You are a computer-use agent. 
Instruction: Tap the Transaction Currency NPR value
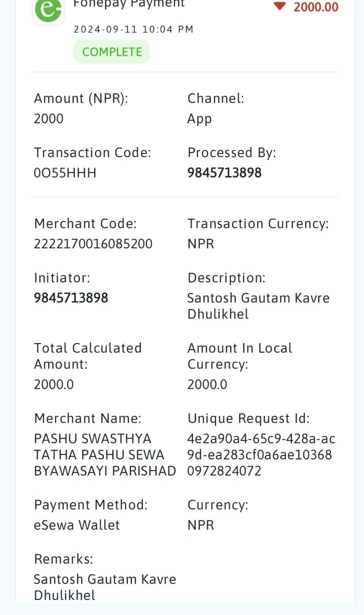(201, 244)
